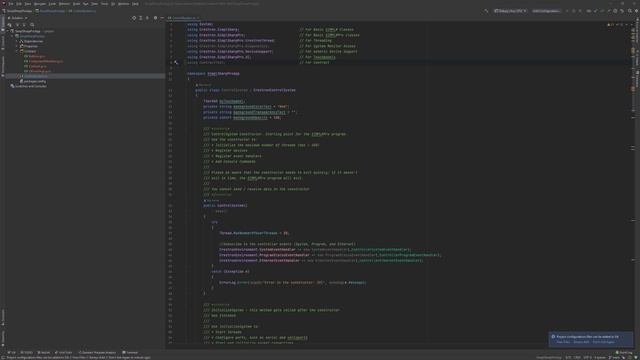Click the 'namespace' declaration line in the editor
This screenshot has height=360, width=640.
(213, 73)
